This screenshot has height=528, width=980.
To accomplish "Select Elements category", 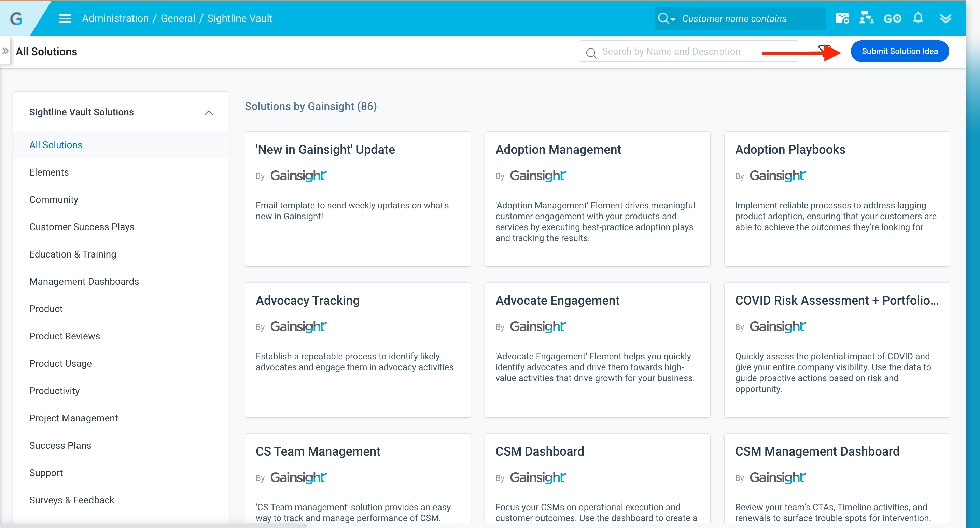I will 121,172.
